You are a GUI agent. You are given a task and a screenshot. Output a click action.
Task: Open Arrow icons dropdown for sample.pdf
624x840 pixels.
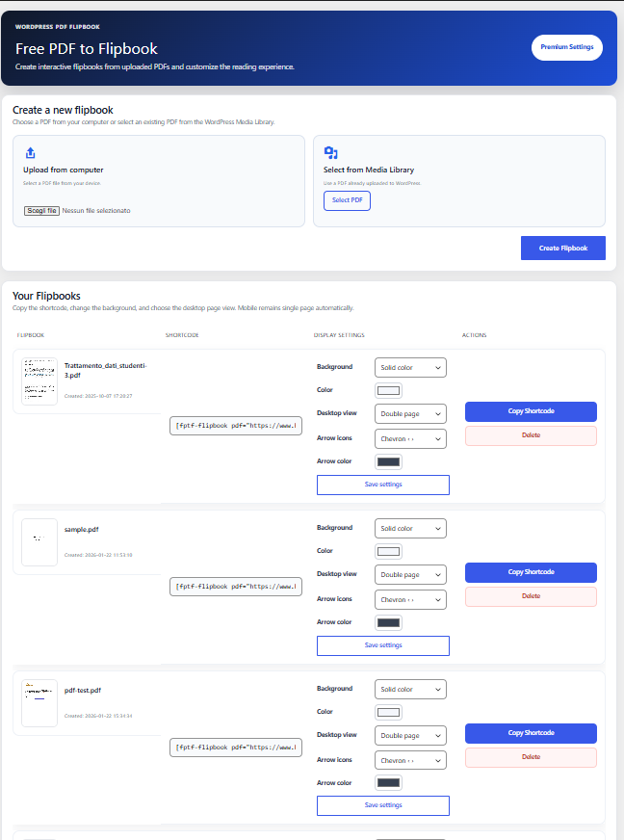[x=410, y=599]
